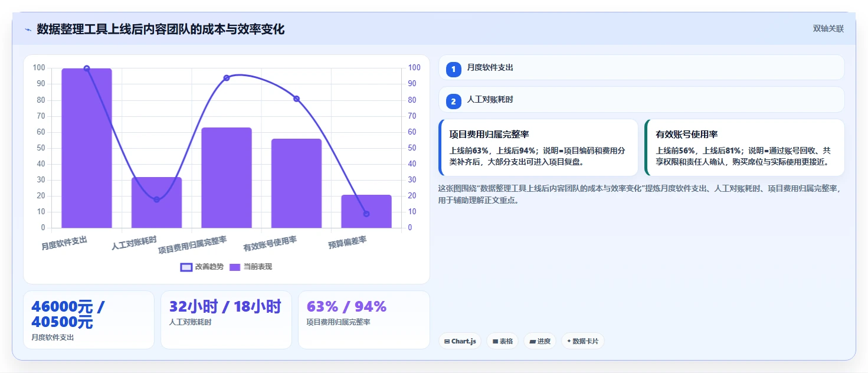Click the dashboard title 数据整理工具上线后内容团队的成本与效率变化
The height and width of the screenshot is (373, 868).
coord(161,29)
